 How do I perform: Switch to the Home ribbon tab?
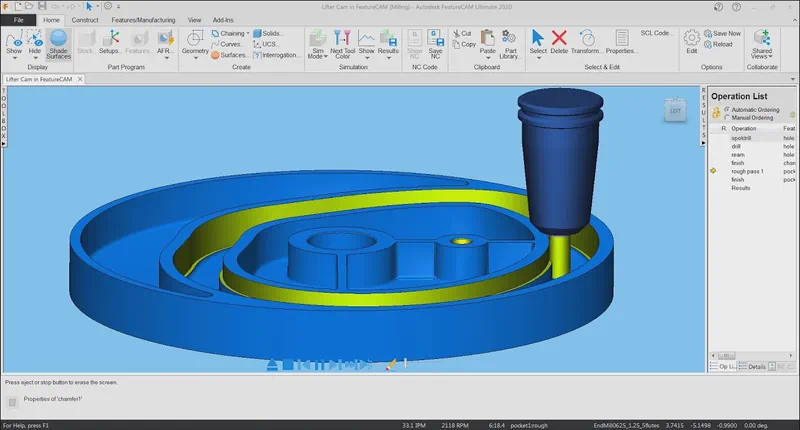(51, 20)
